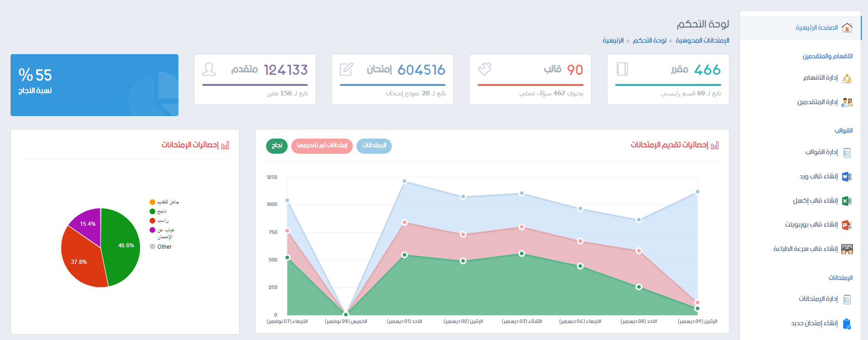Toggle the الإمتحانات blue series pill

point(374,146)
